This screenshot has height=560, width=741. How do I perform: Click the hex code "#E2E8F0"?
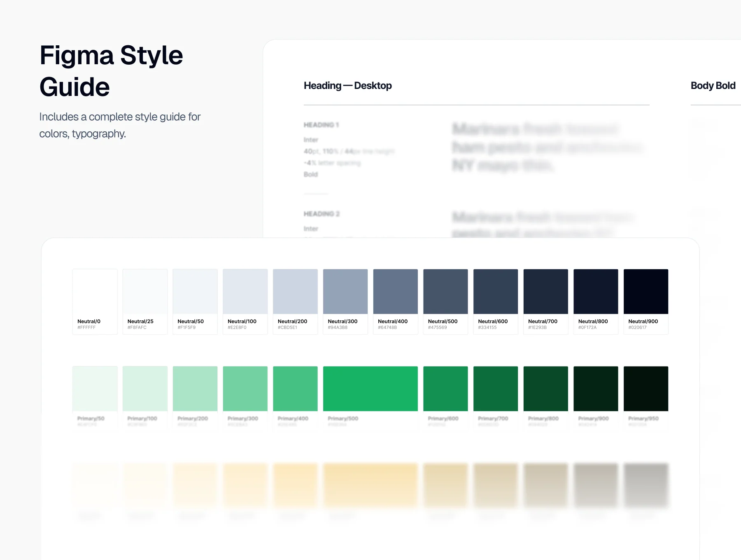tap(237, 328)
